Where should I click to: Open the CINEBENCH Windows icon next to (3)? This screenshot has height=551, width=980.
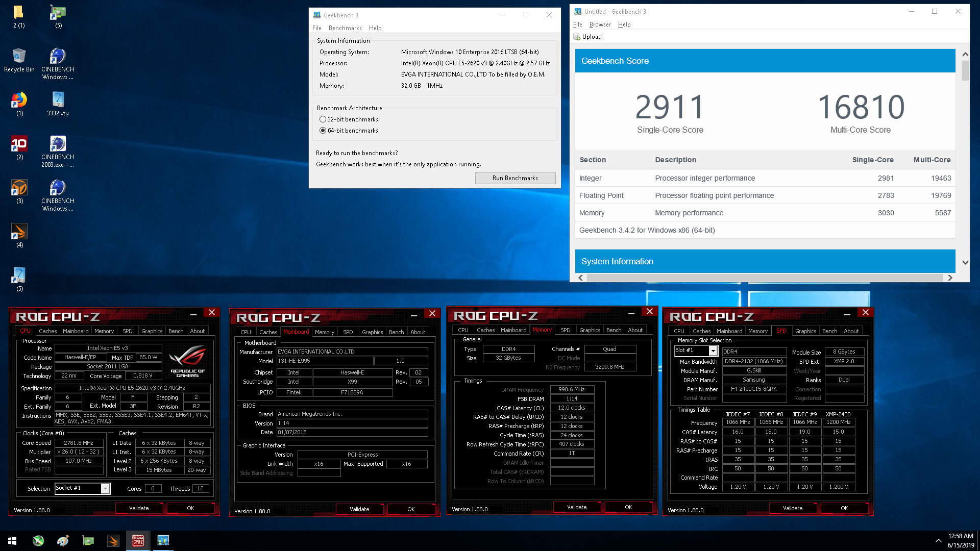[58, 195]
